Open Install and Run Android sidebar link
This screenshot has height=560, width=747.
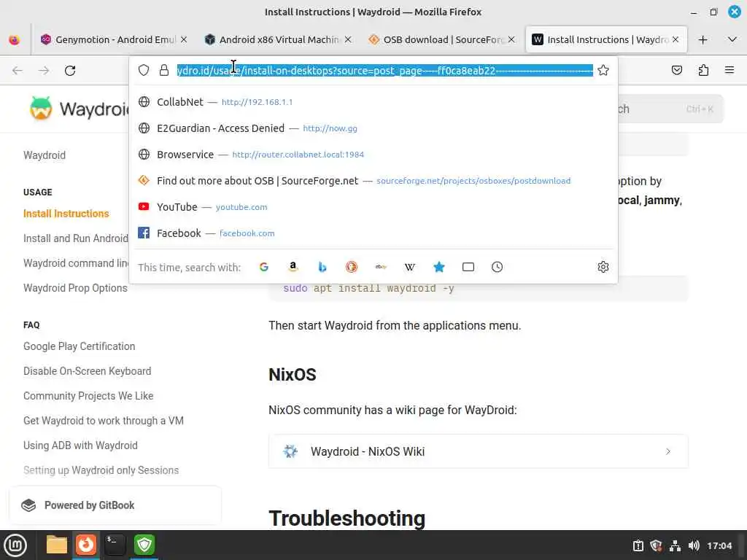pyautogui.click(x=76, y=238)
